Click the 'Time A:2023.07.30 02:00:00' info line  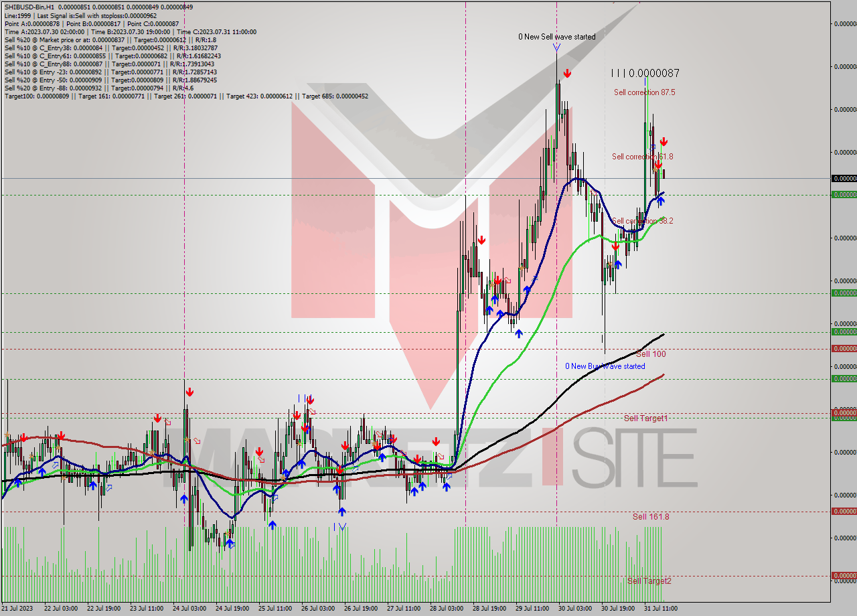click(x=130, y=31)
